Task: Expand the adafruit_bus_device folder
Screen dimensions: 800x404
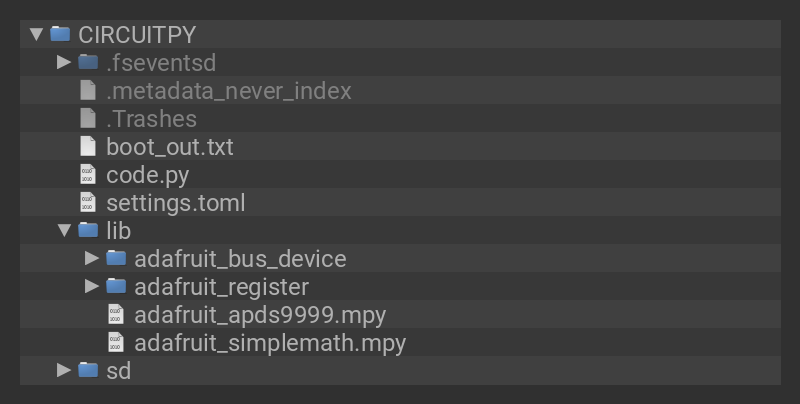Action: (92, 258)
